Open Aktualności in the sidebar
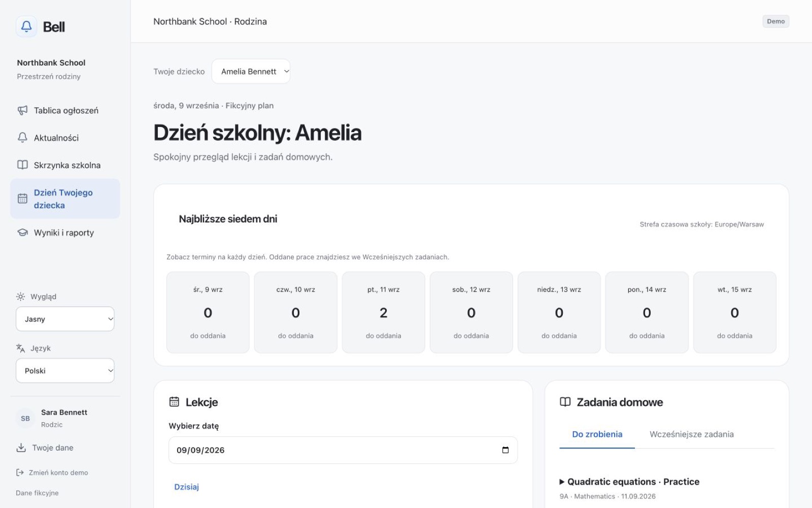This screenshot has height=508, width=812. pos(65,138)
